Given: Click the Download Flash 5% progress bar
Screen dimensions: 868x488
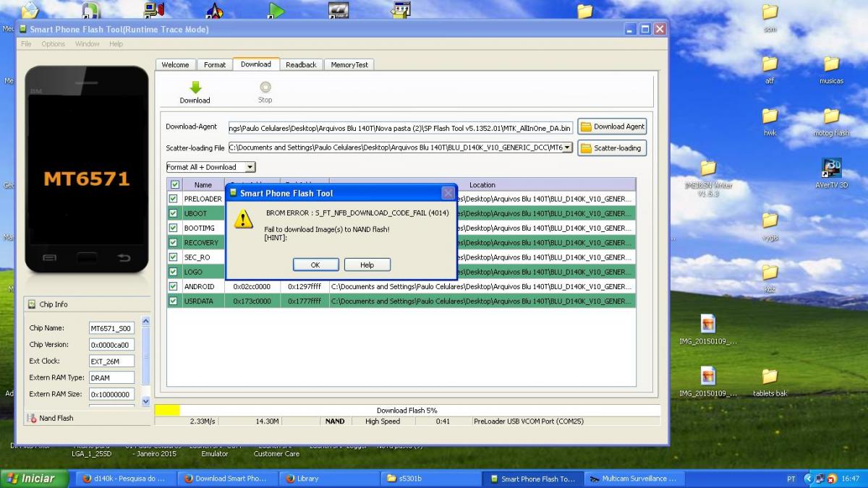Looking at the screenshot, I should [x=407, y=410].
